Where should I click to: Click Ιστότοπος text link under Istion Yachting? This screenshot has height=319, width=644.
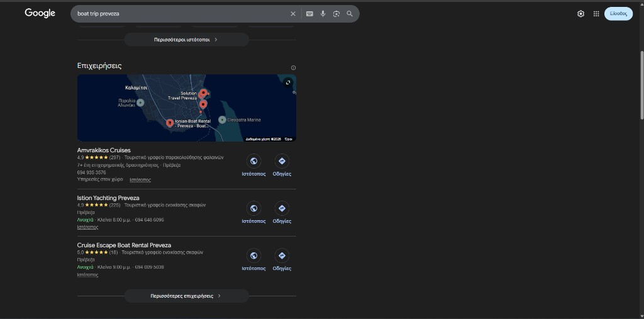pos(87,227)
